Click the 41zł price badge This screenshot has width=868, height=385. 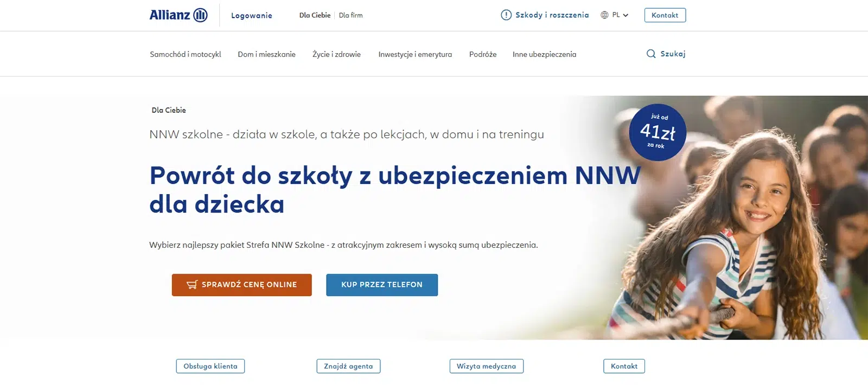[x=658, y=132]
